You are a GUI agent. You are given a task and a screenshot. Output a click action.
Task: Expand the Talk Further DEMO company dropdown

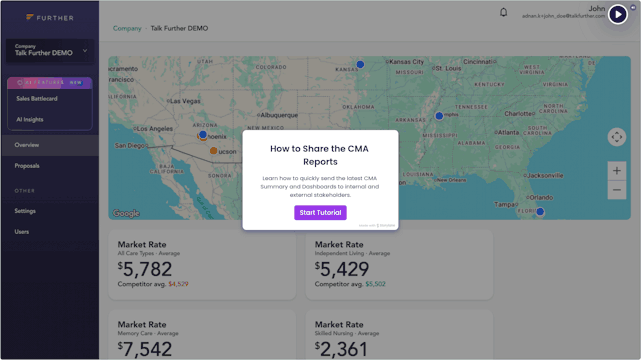[50, 50]
